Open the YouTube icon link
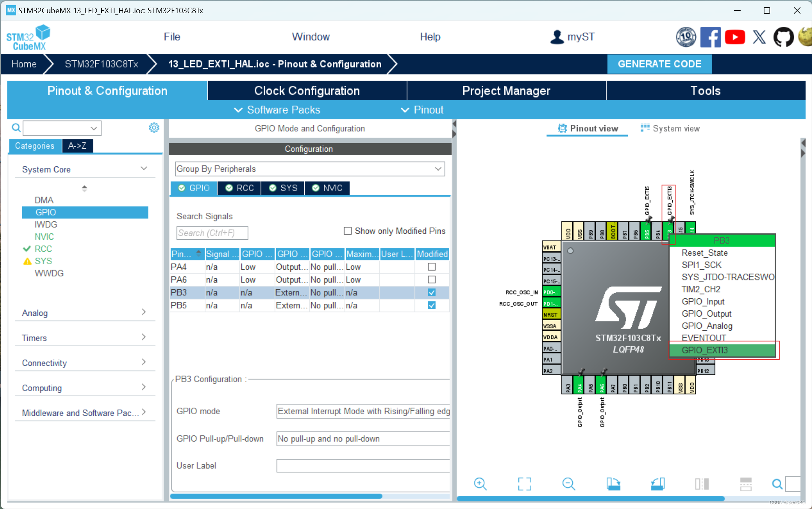 (x=735, y=37)
